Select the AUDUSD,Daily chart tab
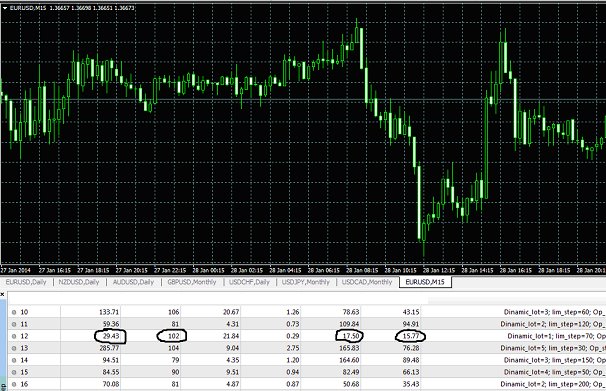The image size is (606, 391). coord(133,282)
